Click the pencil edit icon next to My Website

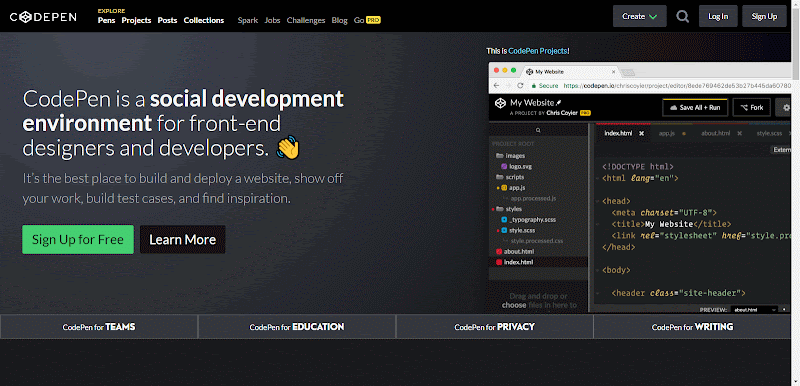[x=559, y=103]
